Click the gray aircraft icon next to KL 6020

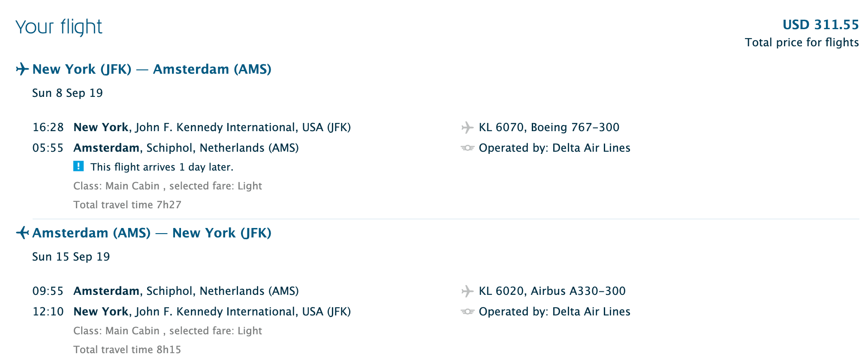click(467, 291)
